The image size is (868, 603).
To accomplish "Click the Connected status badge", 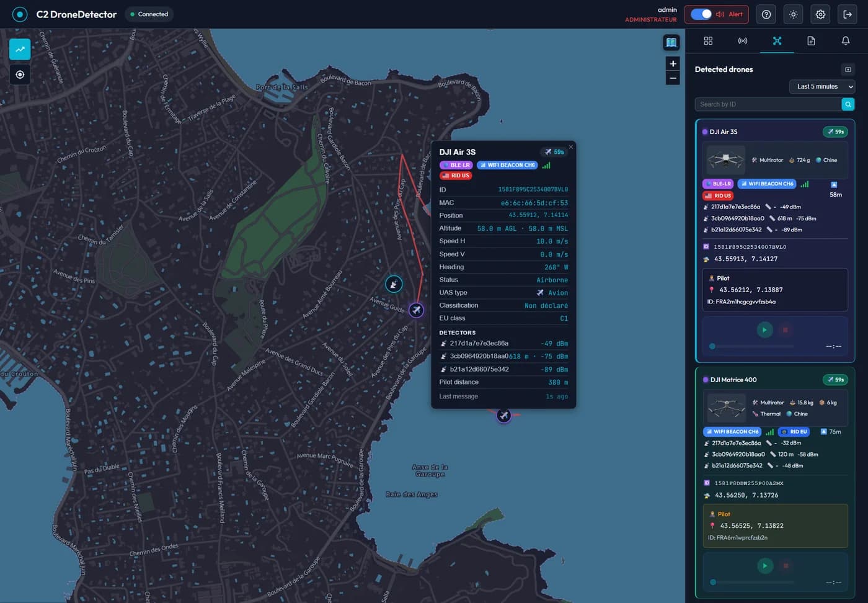I will (149, 14).
